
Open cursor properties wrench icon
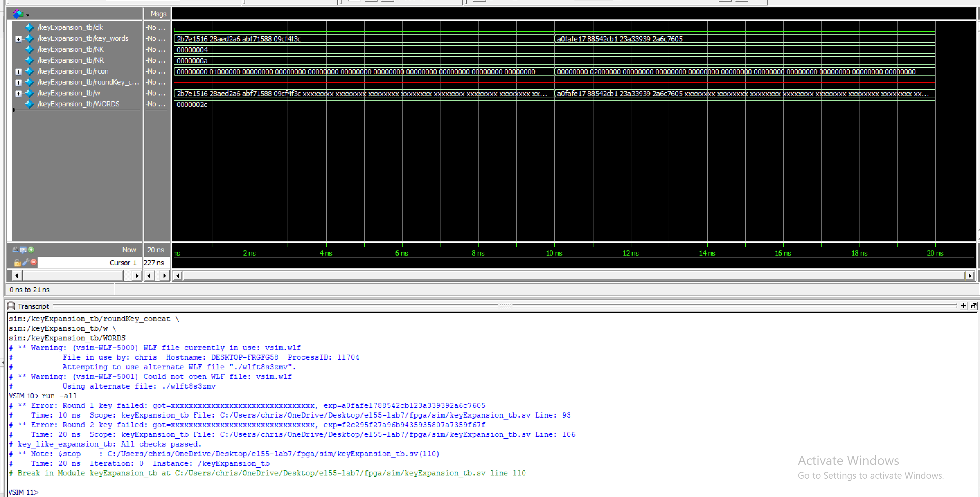25,262
